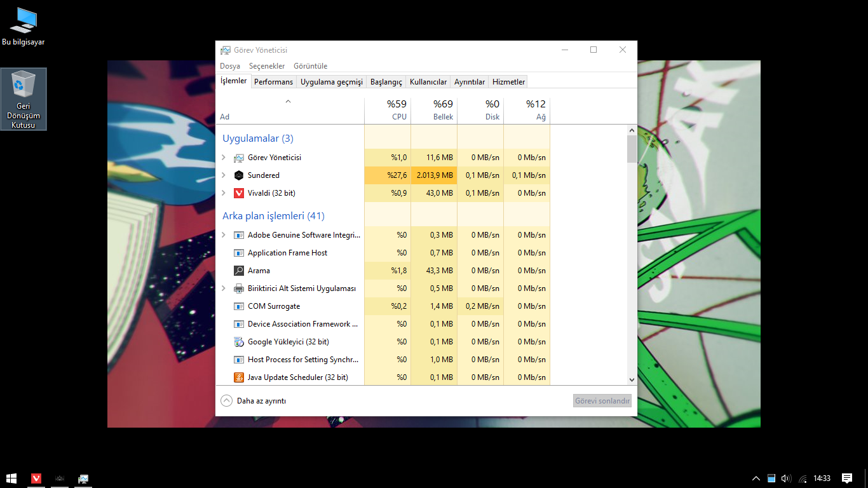The image size is (868, 488).
Task: Switch to the Kullanıcılar tab
Action: click(x=428, y=82)
